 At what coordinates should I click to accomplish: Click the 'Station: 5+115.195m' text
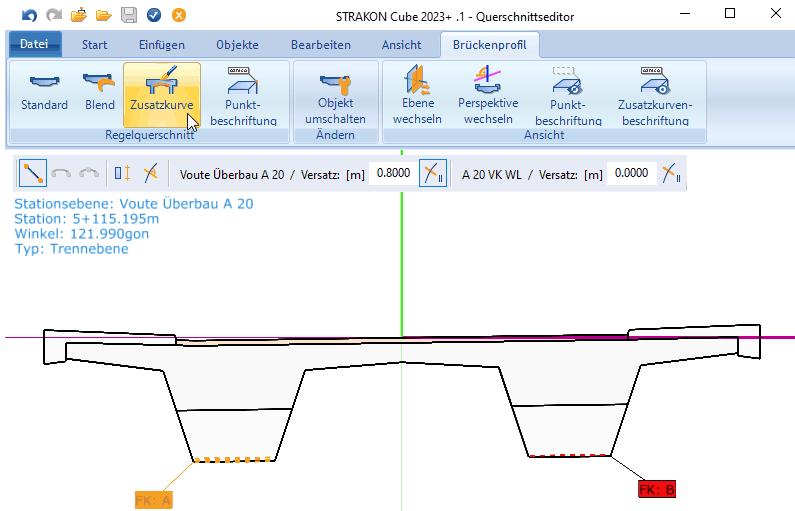click(87, 219)
